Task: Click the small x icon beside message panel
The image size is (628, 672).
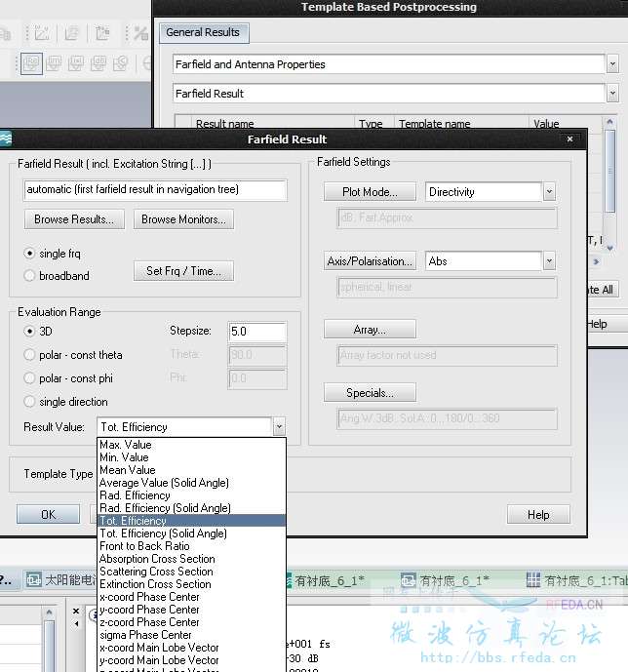Action: 76,612
